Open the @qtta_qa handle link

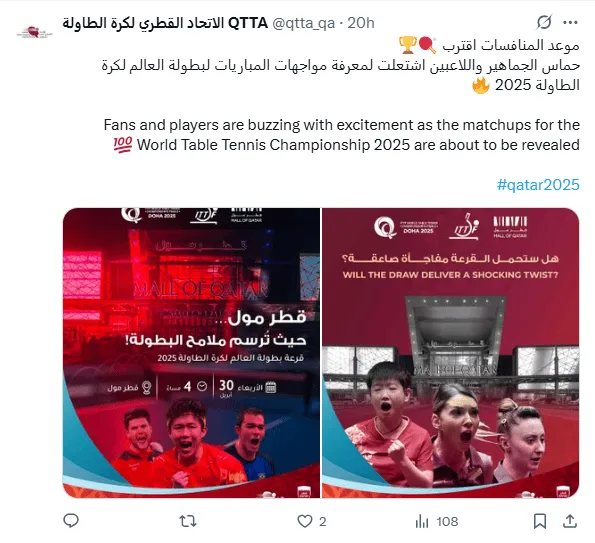[x=304, y=23]
